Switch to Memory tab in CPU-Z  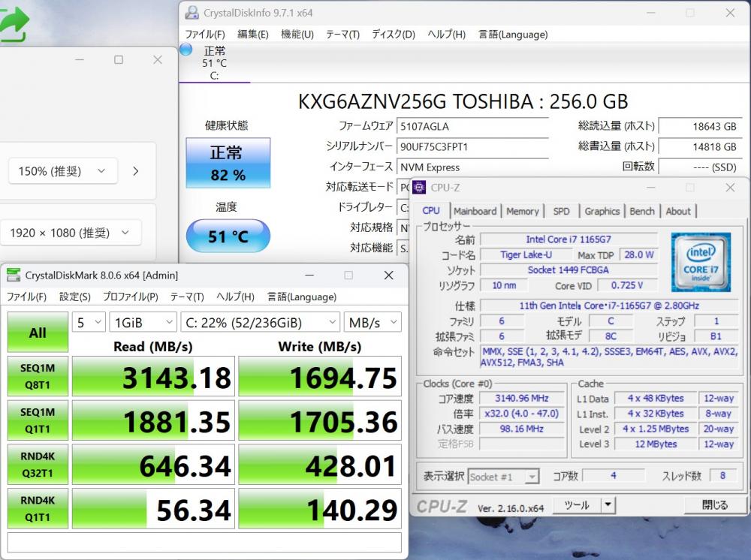pos(523,211)
